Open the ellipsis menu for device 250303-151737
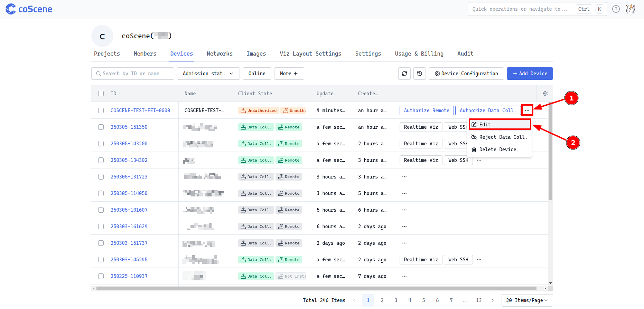The height and width of the screenshot is (309, 644). tap(404, 243)
